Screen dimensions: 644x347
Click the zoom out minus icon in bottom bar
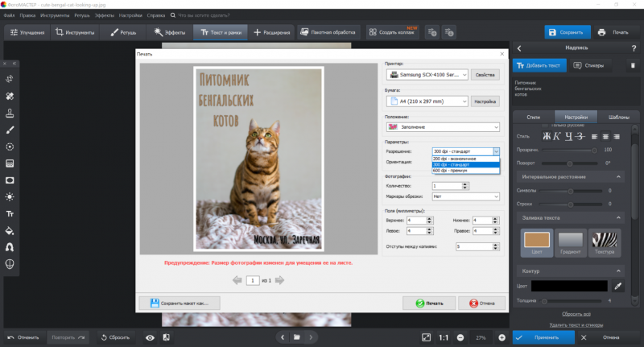point(460,337)
